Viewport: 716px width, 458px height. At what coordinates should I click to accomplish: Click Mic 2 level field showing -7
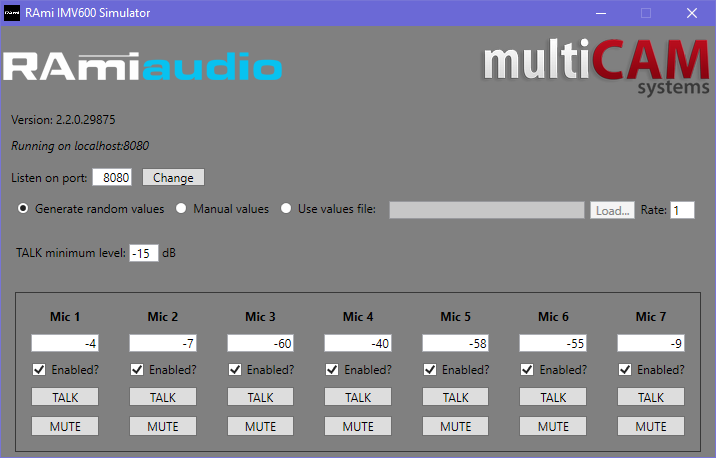point(163,343)
